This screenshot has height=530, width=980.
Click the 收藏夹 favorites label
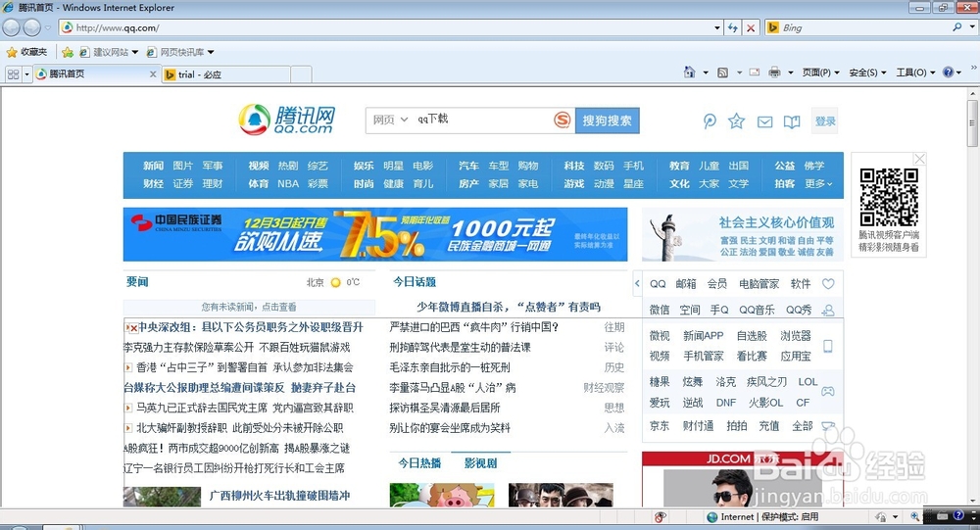click(33, 52)
